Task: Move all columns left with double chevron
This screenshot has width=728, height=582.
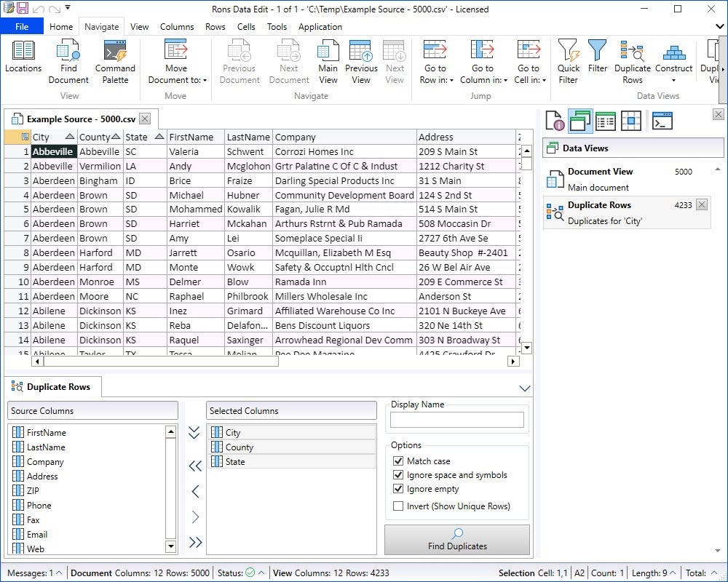Action: coord(194,466)
